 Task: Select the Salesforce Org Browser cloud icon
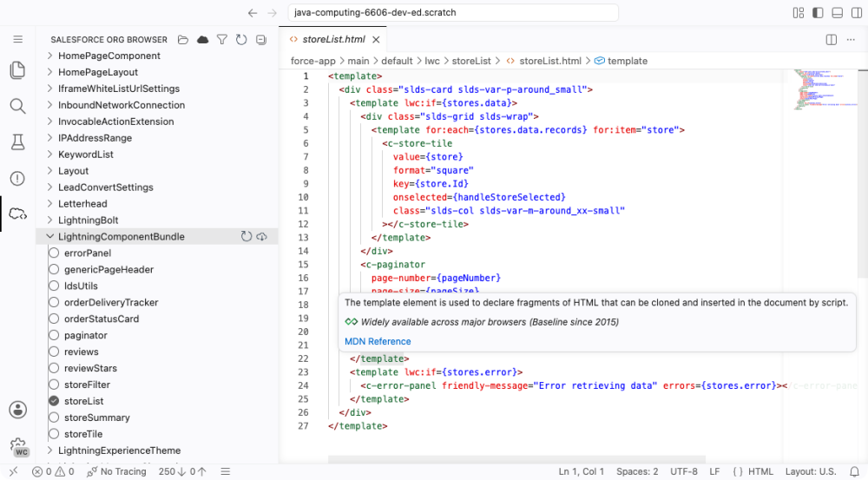click(x=17, y=214)
